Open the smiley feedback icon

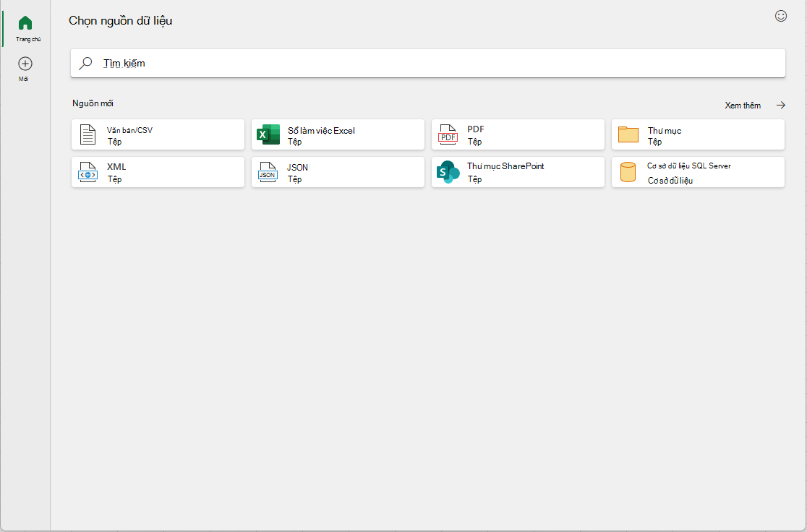tap(781, 16)
